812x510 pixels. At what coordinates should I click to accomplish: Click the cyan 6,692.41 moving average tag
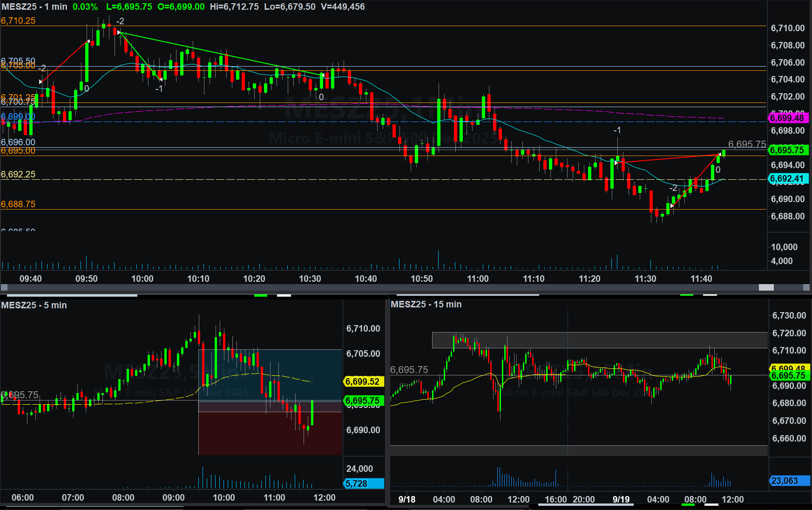788,178
